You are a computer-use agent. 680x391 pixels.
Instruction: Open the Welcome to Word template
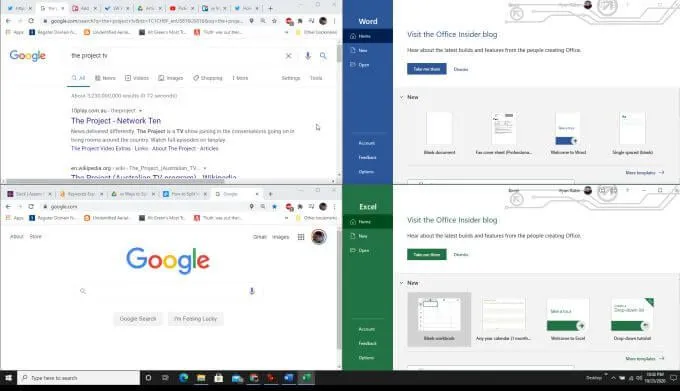click(x=568, y=133)
